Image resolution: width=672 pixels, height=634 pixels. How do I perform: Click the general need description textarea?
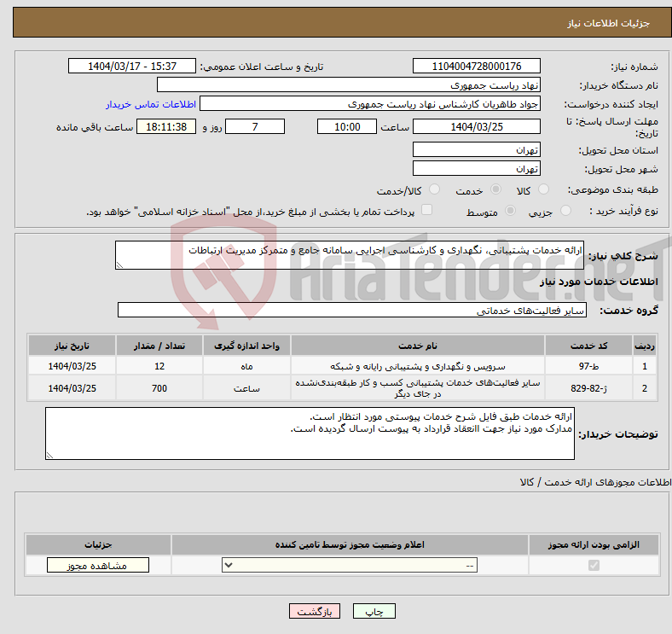point(350,255)
